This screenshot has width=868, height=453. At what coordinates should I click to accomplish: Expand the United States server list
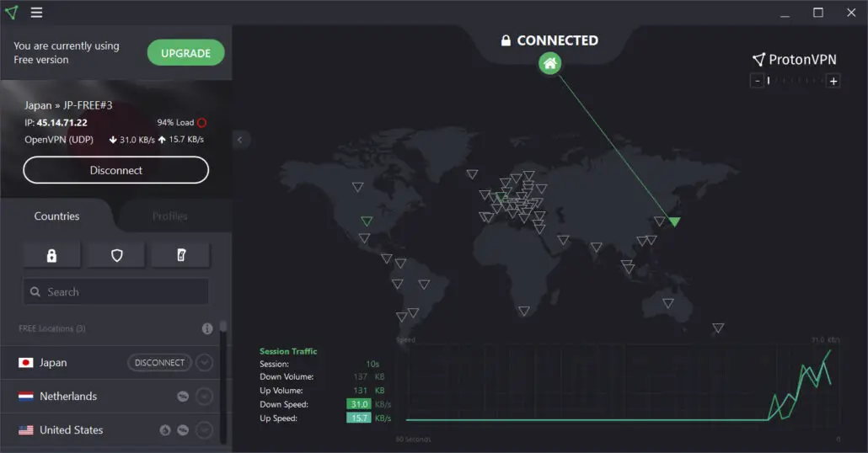pos(204,429)
